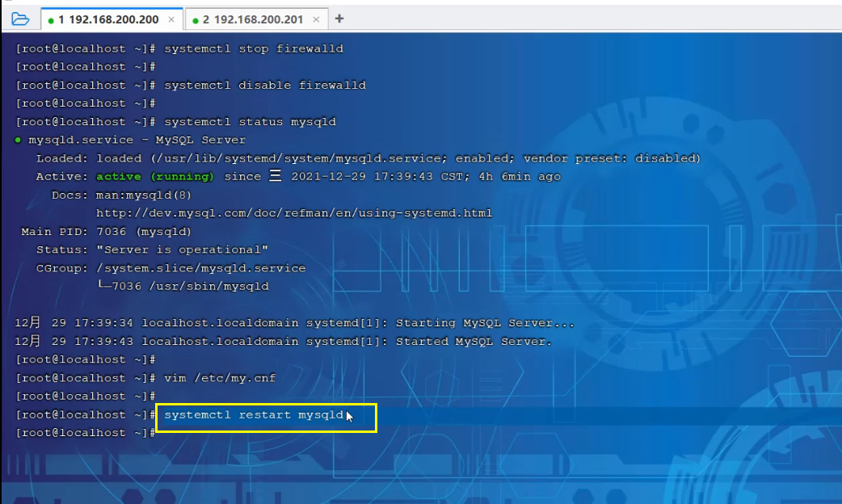Click green status dot of 192.168.200.200 tab
Viewport: 842px width, 504px height.
click(x=51, y=20)
